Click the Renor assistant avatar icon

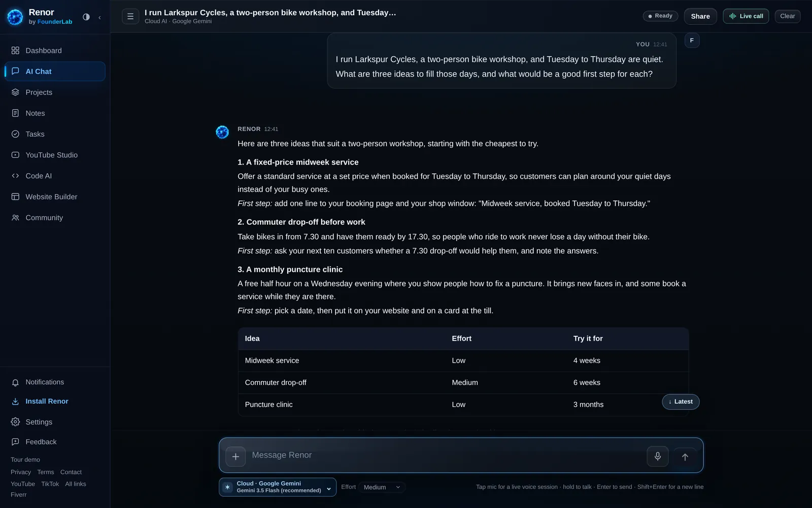click(x=222, y=132)
